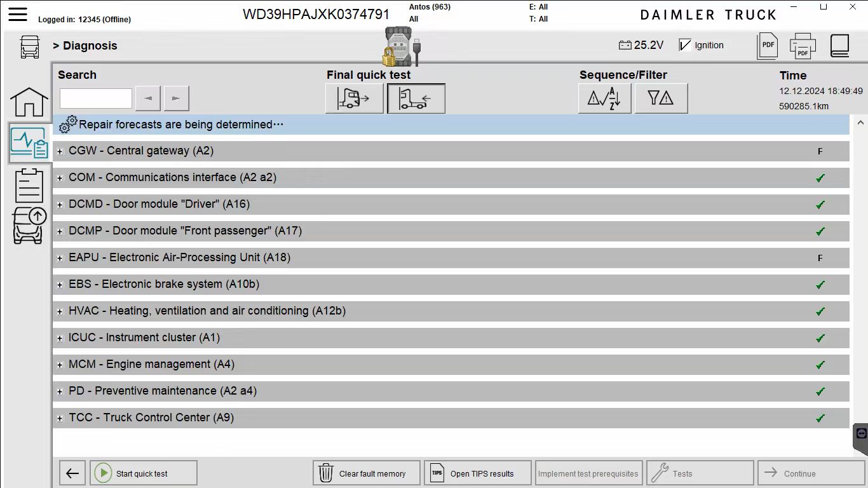The width and height of the screenshot is (868, 488).
Task: Click the Antos (963) model label
Action: point(430,7)
